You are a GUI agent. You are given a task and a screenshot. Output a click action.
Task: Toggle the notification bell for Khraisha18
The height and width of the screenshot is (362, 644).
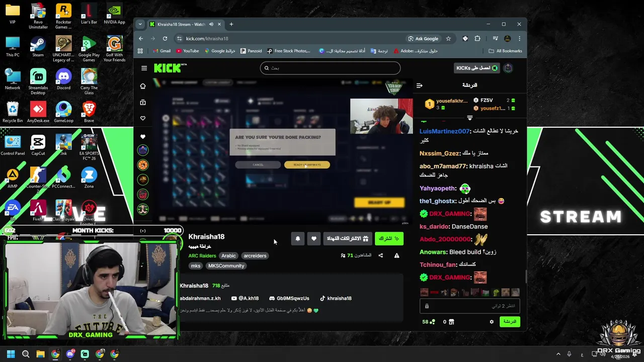[x=298, y=239]
